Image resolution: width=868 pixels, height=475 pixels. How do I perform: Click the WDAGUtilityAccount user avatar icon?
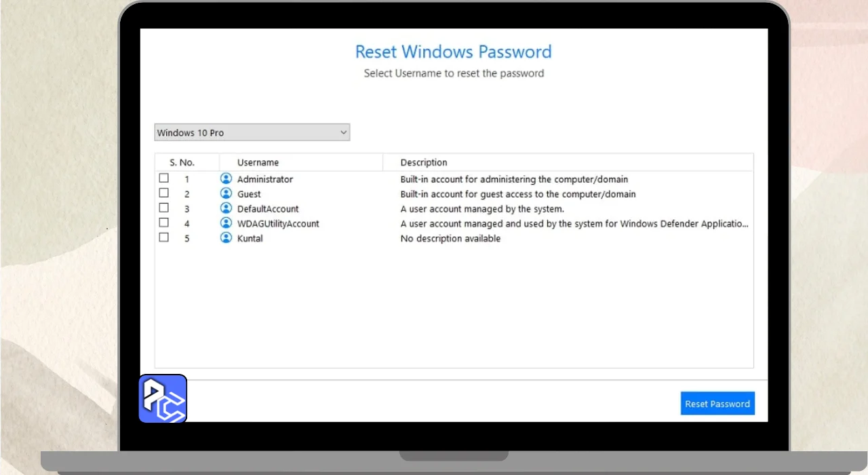(x=226, y=223)
